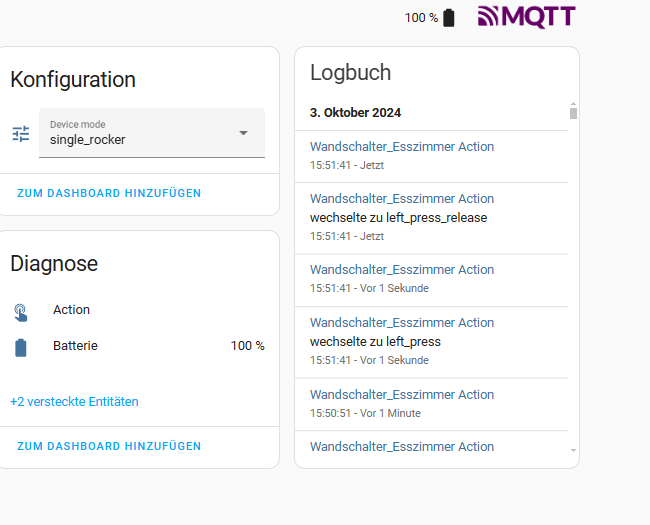Open first Wandschalter_Esszimmer Action log entry

tap(431, 156)
